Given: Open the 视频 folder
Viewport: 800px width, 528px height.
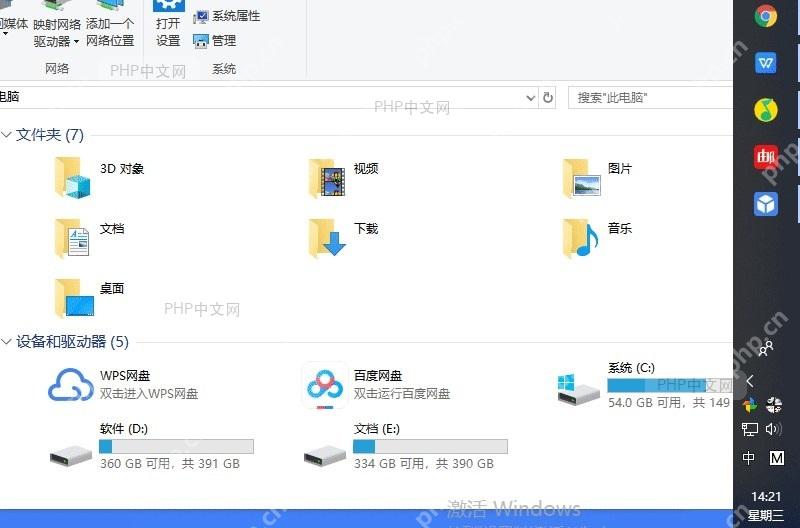Looking at the screenshot, I should point(327,178).
